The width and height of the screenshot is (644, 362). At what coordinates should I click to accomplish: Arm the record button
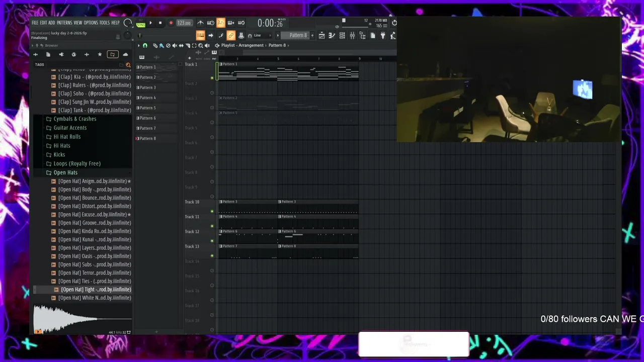pyautogui.click(x=171, y=23)
